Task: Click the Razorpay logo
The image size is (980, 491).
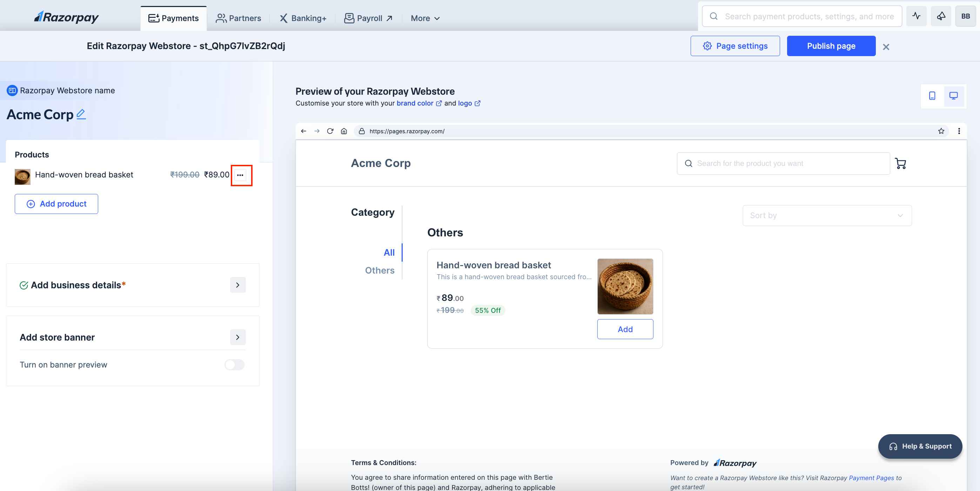Action: point(66,17)
